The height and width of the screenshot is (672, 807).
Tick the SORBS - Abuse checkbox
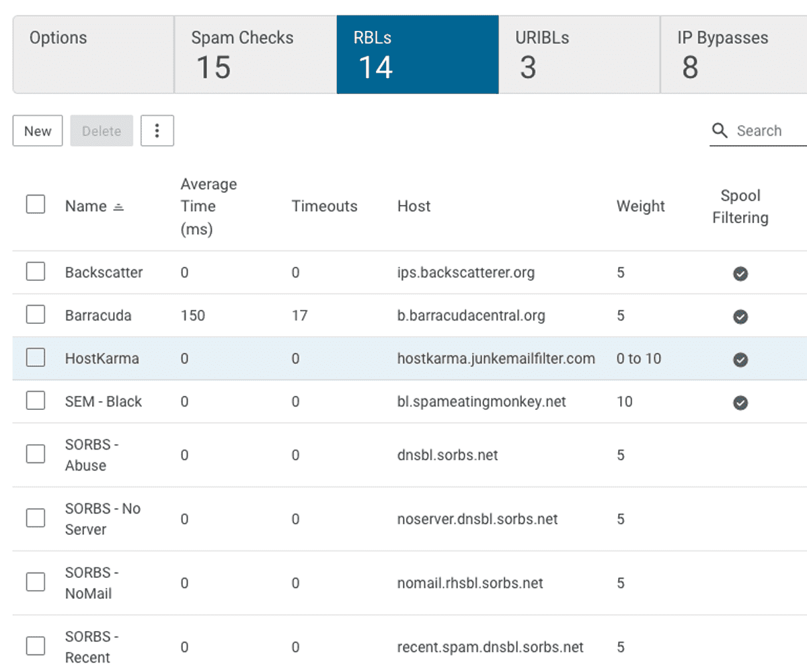tap(36, 455)
